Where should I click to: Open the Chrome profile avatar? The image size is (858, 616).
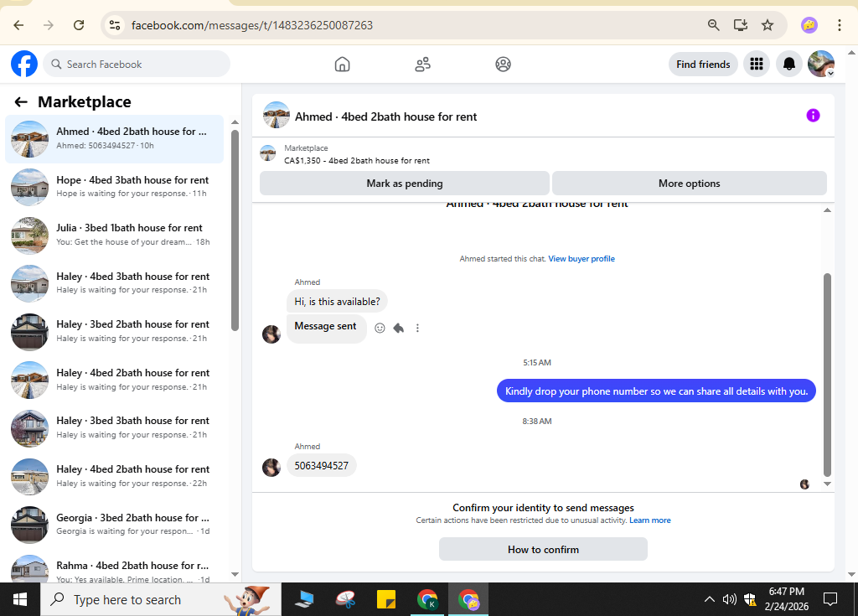[809, 25]
